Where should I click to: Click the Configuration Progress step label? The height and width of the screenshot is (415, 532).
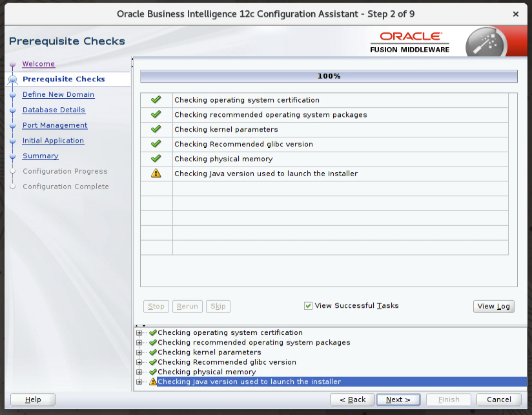pyautogui.click(x=65, y=171)
